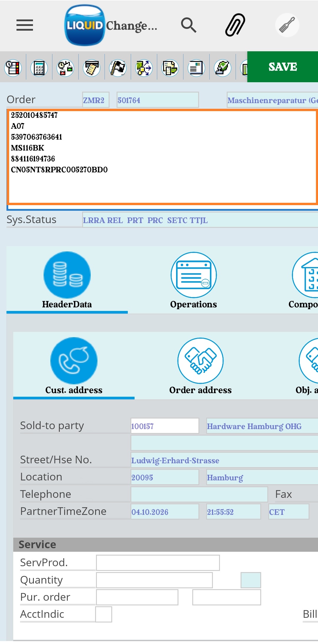The height and width of the screenshot is (644, 318).
Task: Click the Sold-to party field 100157
Action: pos(165,426)
